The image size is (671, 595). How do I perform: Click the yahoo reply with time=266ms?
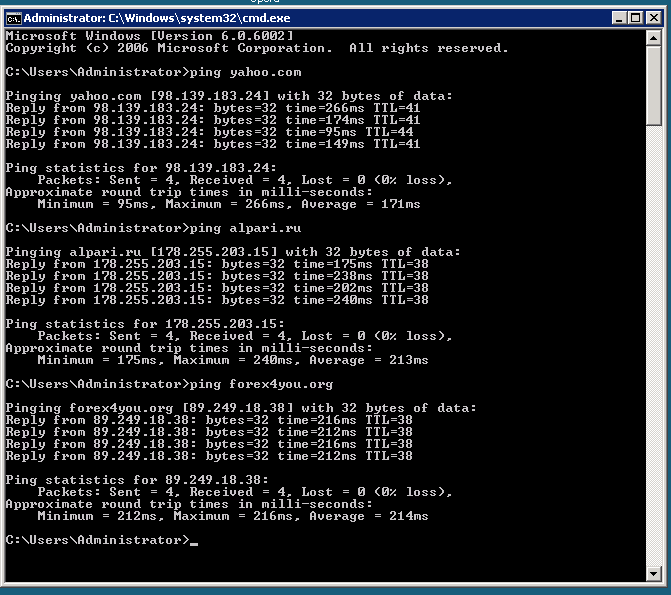tap(213, 108)
